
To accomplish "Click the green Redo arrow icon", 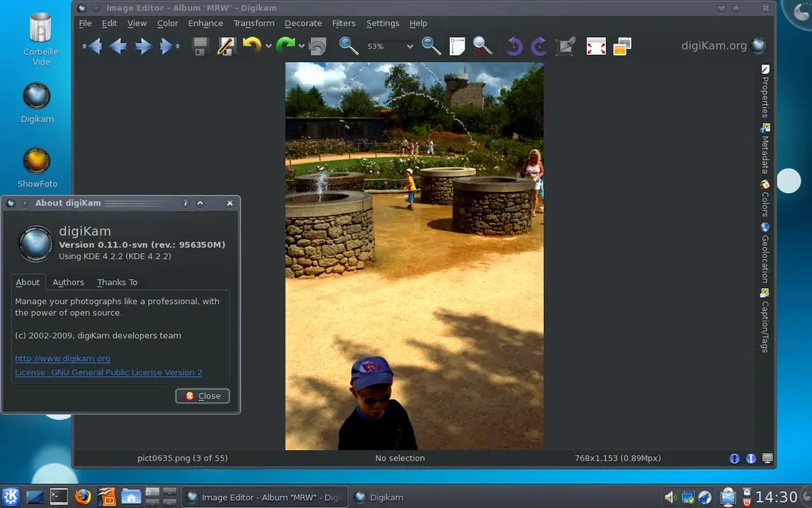I will 285,46.
